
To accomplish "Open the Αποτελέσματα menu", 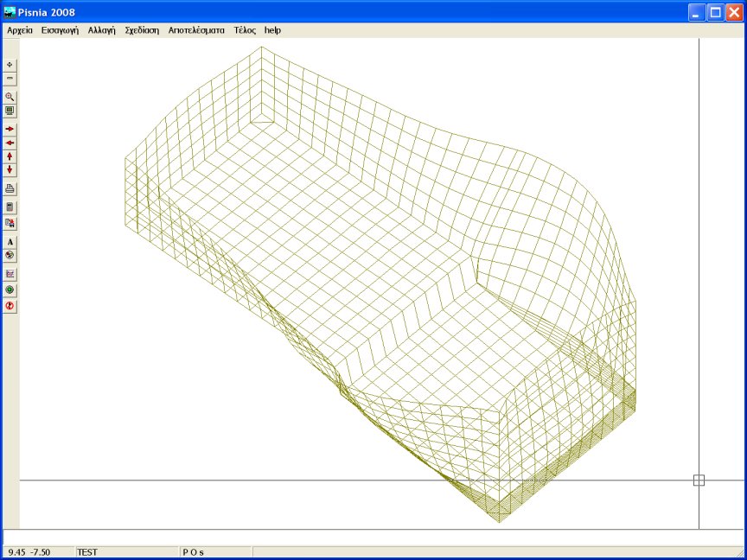I will click(196, 30).
